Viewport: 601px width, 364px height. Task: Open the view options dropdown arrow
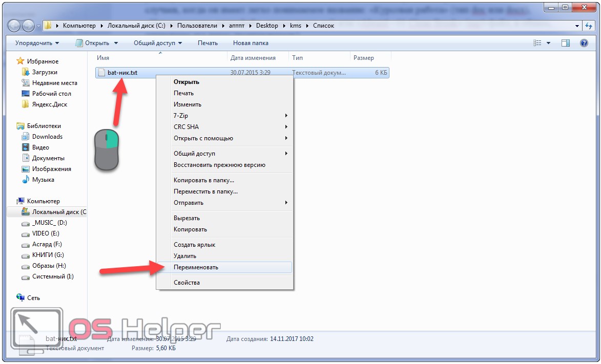coord(549,43)
